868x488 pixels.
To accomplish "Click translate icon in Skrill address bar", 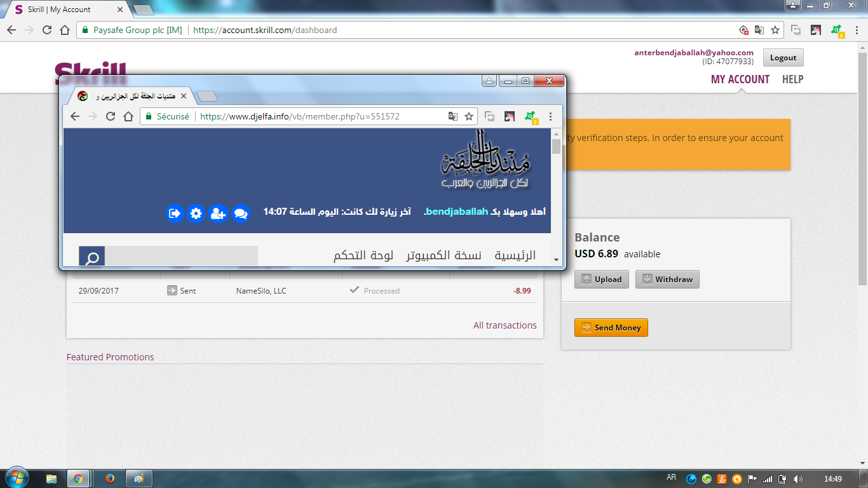I will (759, 30).
